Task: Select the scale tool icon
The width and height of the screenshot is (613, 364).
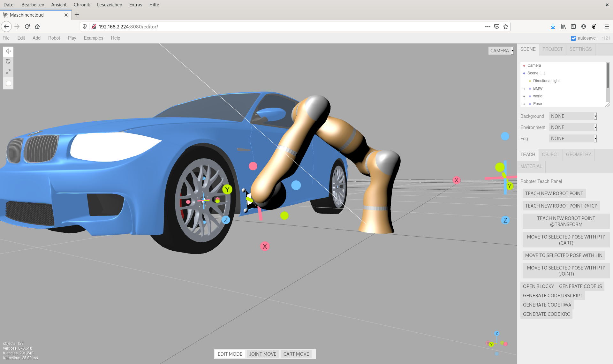Action: pyautogui.click(x=8, y=72)
